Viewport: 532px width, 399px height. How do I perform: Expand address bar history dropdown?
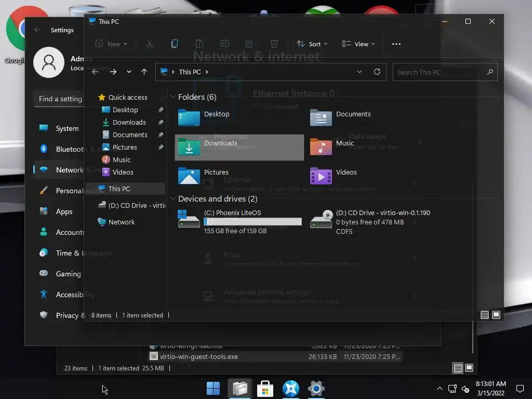pos(360,72)
